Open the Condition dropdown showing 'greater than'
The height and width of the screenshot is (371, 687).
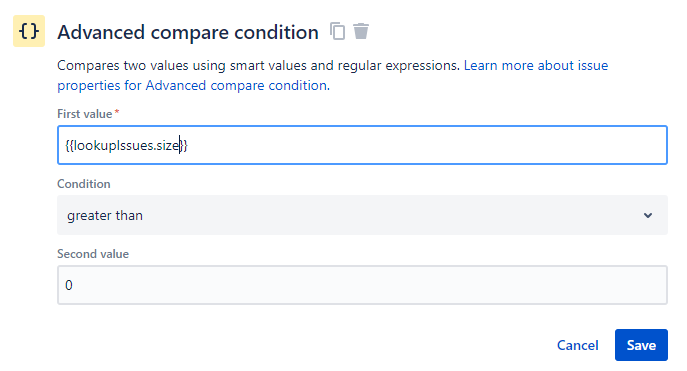pyautogui.click(x=362, y=215)
